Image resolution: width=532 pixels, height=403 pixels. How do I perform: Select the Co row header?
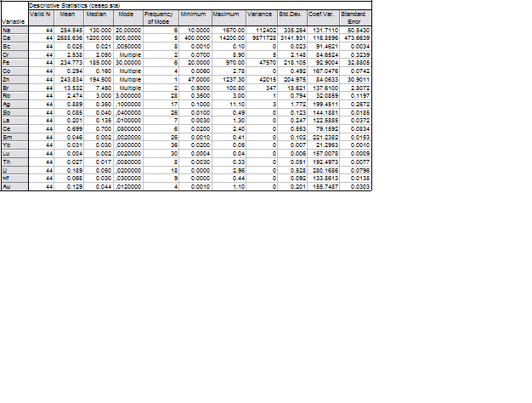tap(14, 71)
